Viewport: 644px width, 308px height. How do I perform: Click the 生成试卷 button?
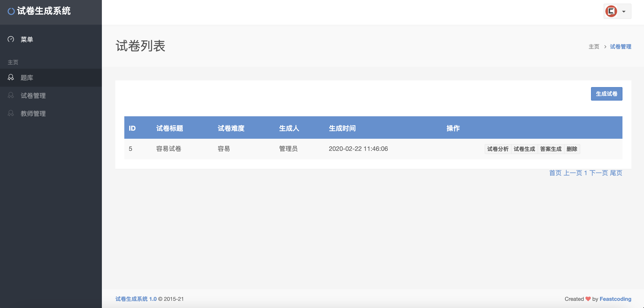(607, 94)
